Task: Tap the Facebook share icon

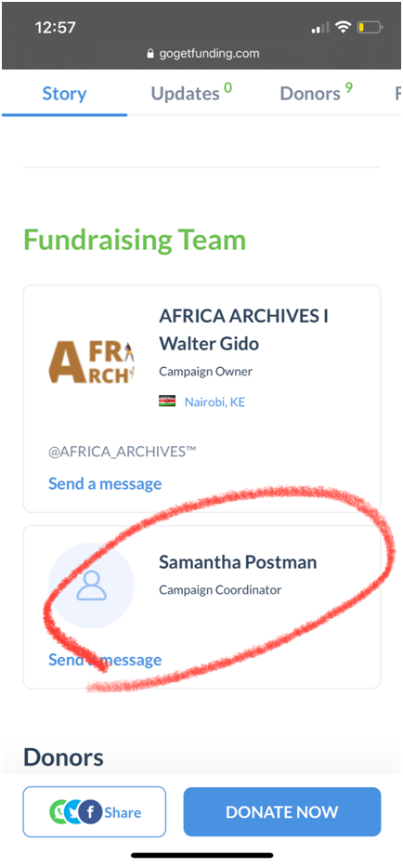Action: 89,812
